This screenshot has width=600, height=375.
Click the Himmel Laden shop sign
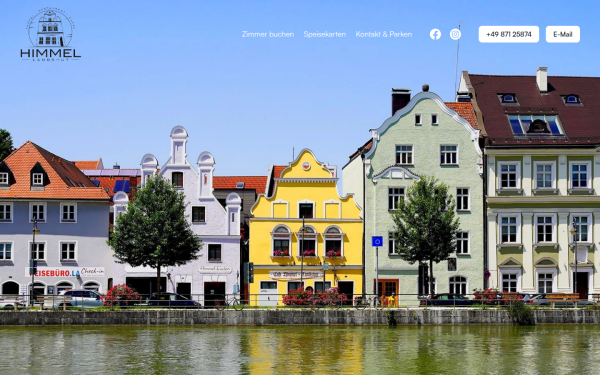click(215, 269)
